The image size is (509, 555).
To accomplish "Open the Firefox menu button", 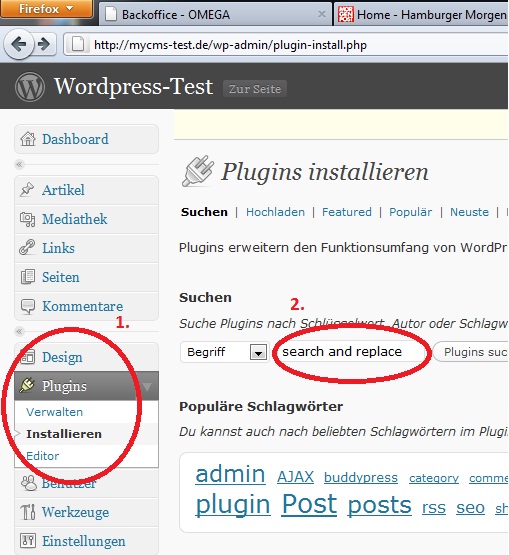I will 46,8.
